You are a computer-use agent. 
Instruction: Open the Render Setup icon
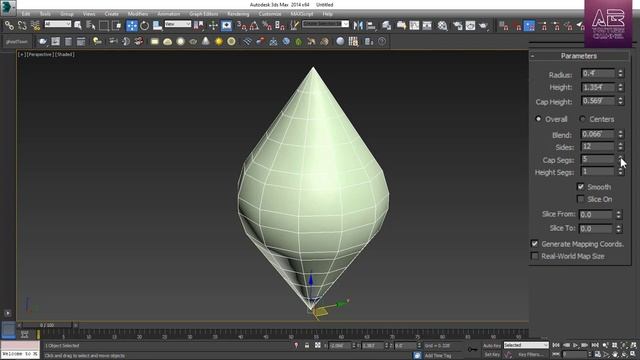(458, 26)
